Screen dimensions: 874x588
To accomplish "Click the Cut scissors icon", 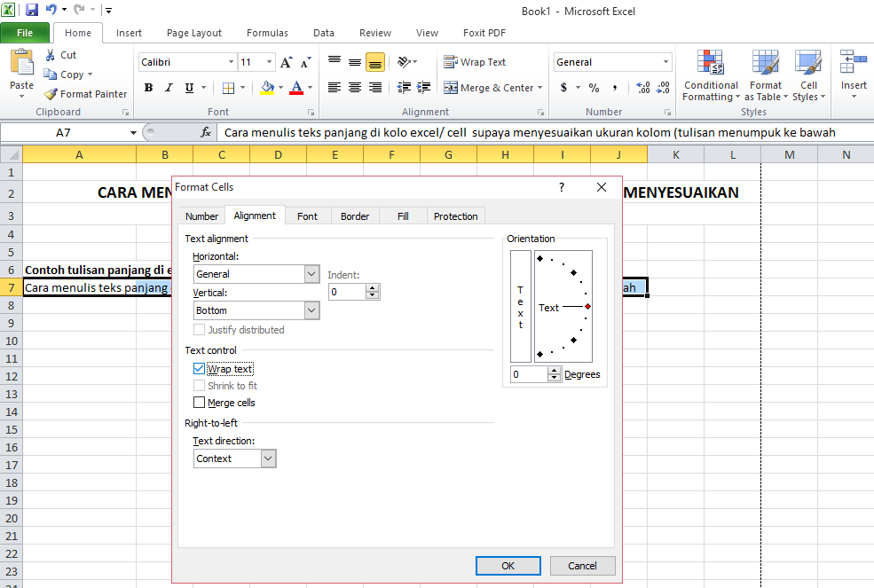I will pyautogui.click(x=51, y=55).
